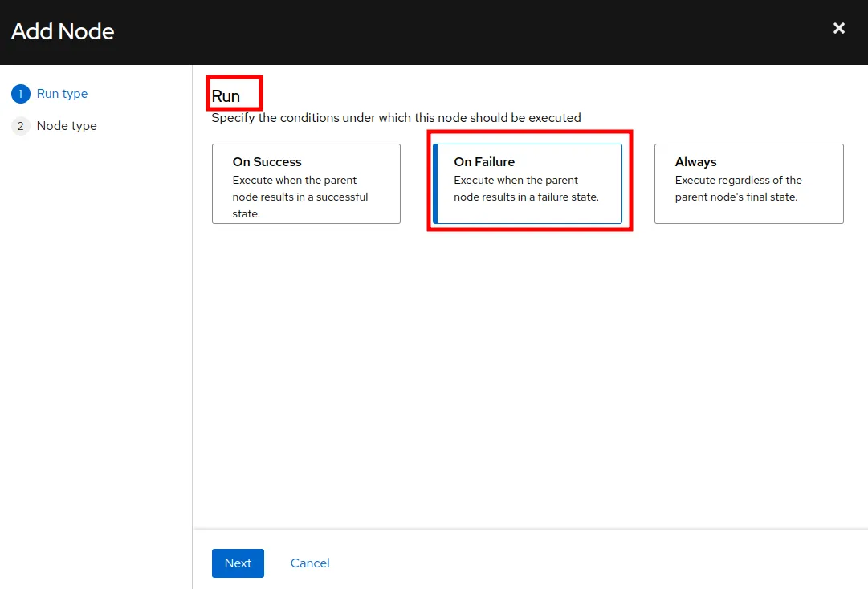Click the 'Execute regardless' description in Always
Image resolution: width=868 pixels, height=589 pixels.
(x=738, y=189)
